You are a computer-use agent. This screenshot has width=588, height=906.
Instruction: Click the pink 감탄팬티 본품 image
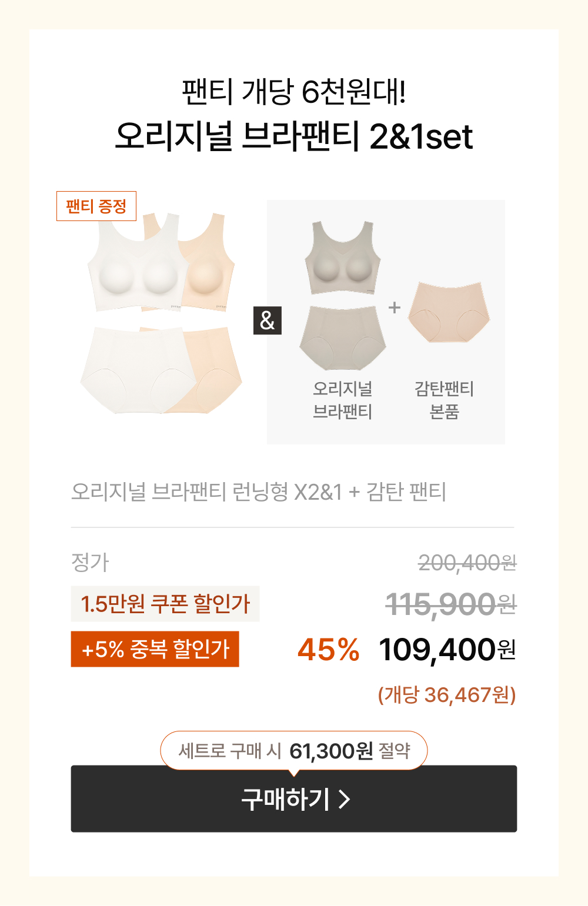449,312
